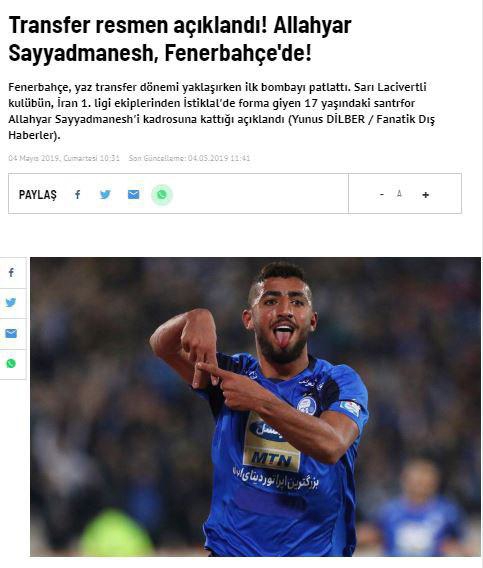Send via WhatsApp from the left sidebar
Image resolution: width=483 pixels, height=568 pixels.
[x=11, y=363]
